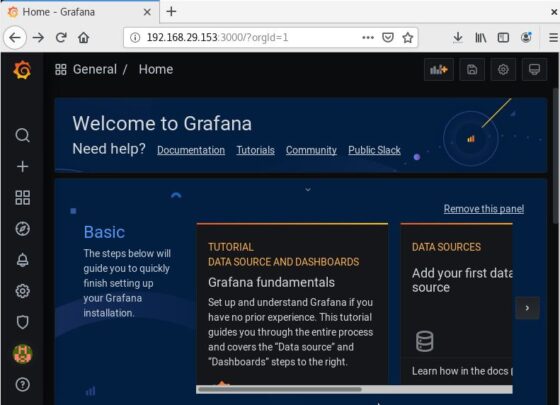Viewport: 560px width, 405px height.
Task: Open Configuration gear icon in sidebar
Action: (x=22, y=291)
